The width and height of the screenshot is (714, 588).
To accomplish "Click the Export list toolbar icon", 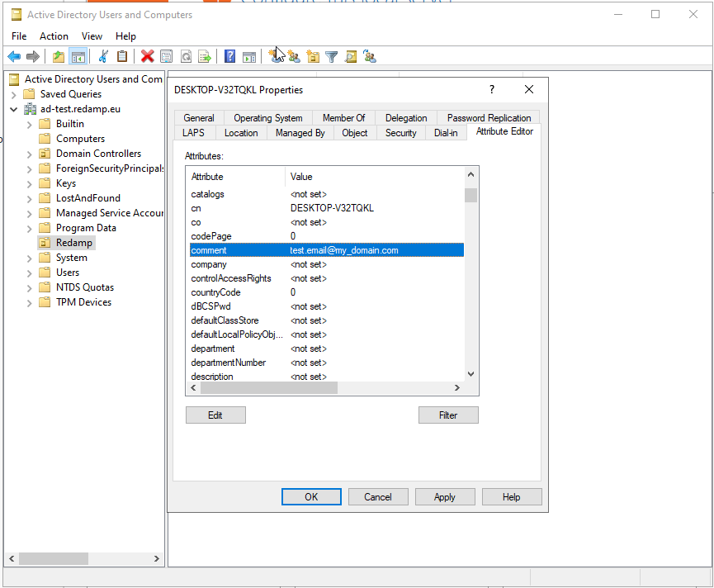I will tap(205, 56).
